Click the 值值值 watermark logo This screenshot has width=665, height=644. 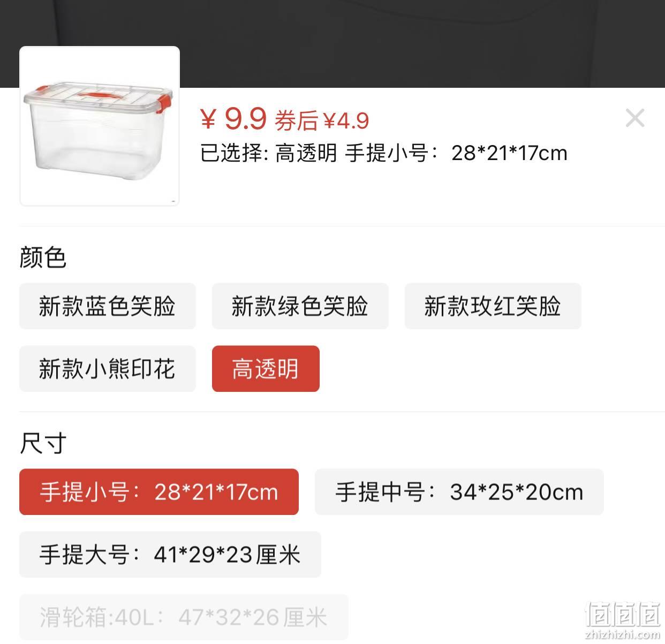coord(622,615)
